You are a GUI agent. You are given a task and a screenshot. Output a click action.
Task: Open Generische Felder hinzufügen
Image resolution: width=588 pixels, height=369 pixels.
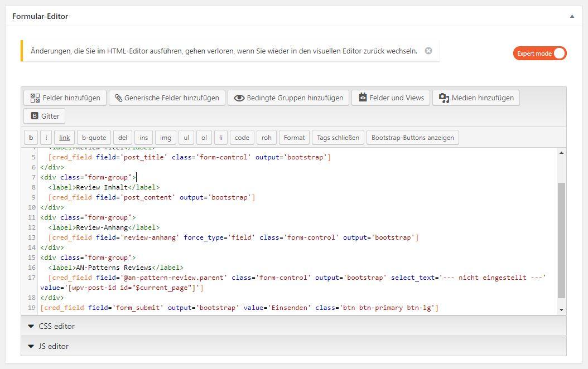(x=167, y=98)
